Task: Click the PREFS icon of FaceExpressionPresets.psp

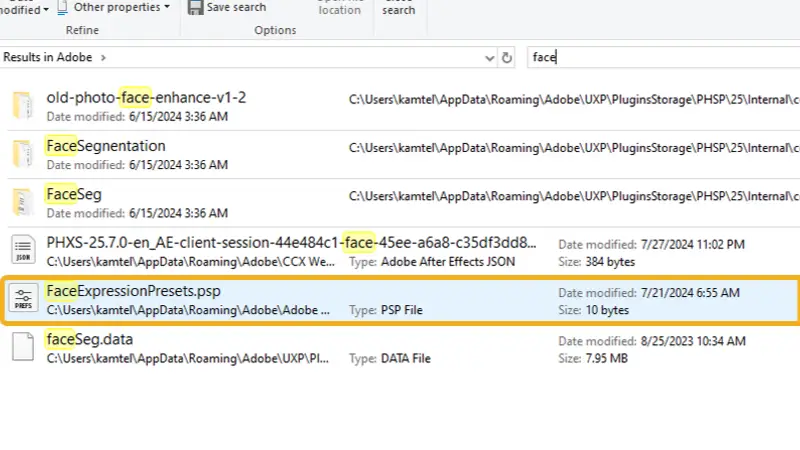Action: pyautogui.click(x=23, y=298)
